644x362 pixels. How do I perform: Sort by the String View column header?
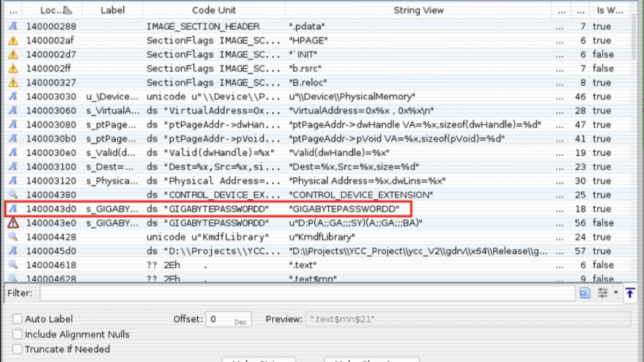(x=418, y=10)
